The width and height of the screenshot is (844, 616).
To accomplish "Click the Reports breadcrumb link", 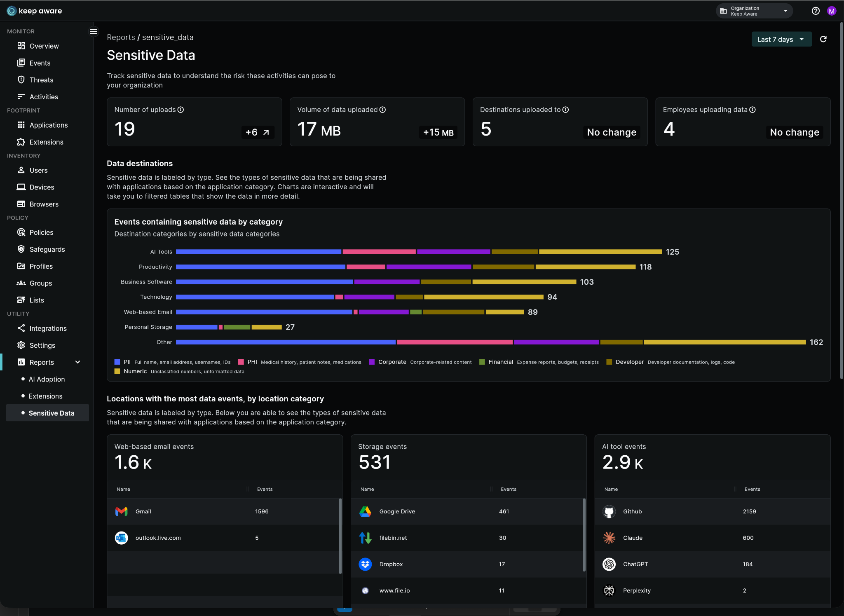I will coord(121,37).
